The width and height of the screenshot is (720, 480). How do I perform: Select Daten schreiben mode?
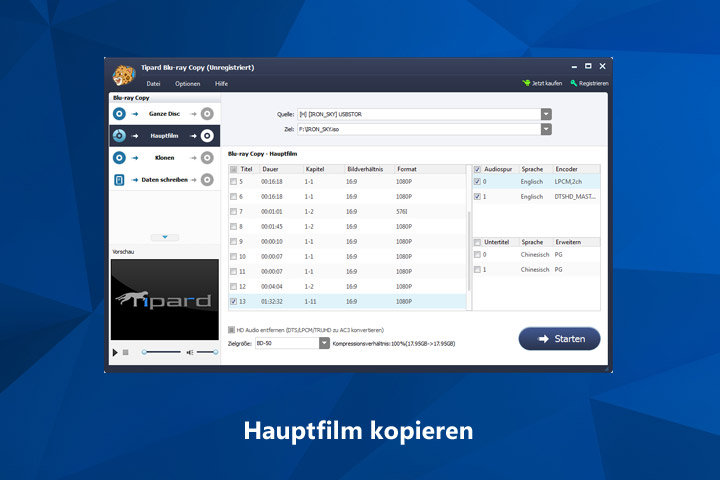[164, 180]
